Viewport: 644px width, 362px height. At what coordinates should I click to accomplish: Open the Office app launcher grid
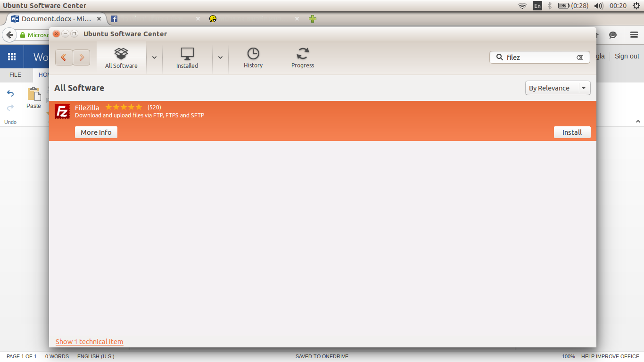[x=12, y=57]
